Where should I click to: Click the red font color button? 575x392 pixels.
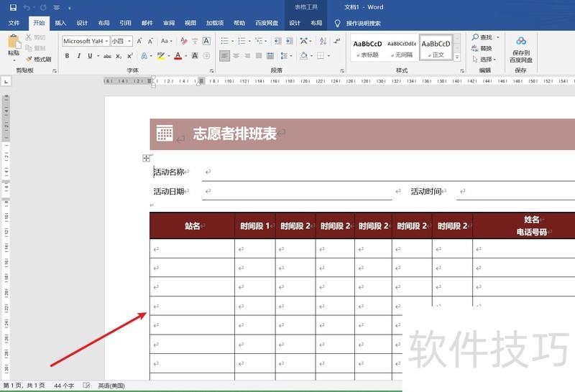(x=175, y=55)
